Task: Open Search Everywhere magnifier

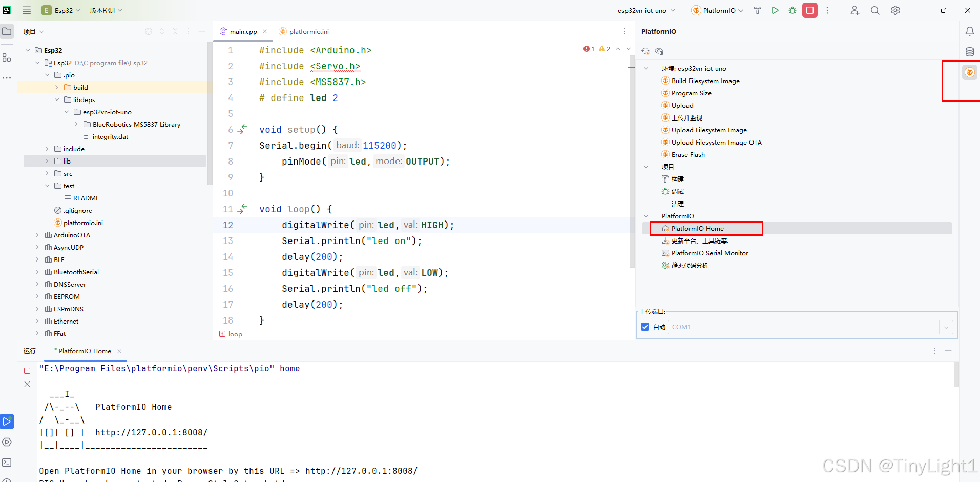Action: (x=875, y=10)
